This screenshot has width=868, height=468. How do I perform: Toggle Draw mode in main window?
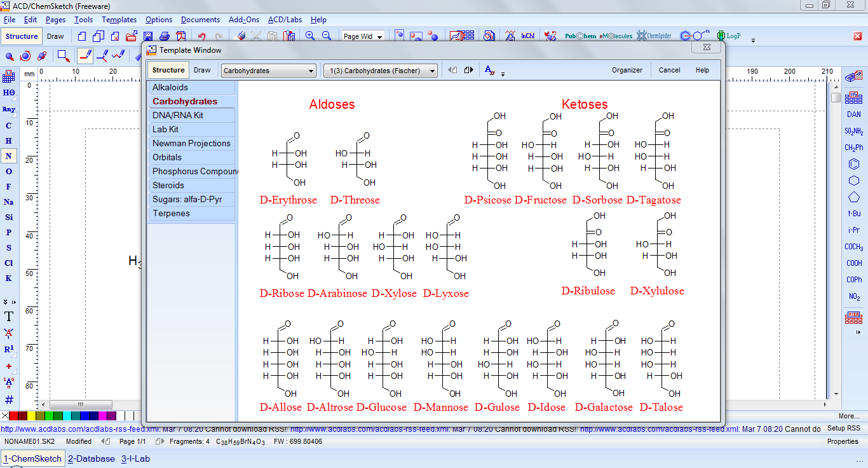(x=55, y=36)
